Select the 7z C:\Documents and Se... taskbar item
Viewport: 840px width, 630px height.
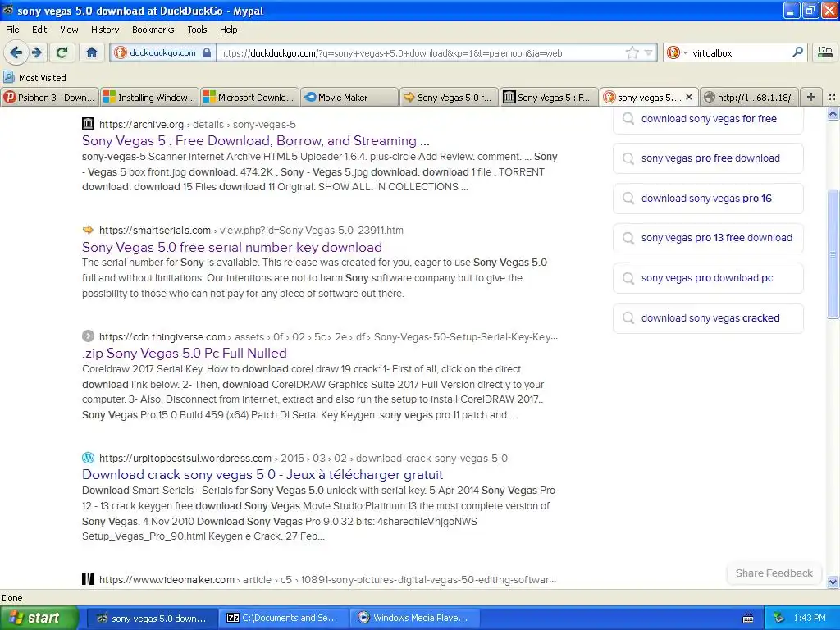(x=283, y=618)
